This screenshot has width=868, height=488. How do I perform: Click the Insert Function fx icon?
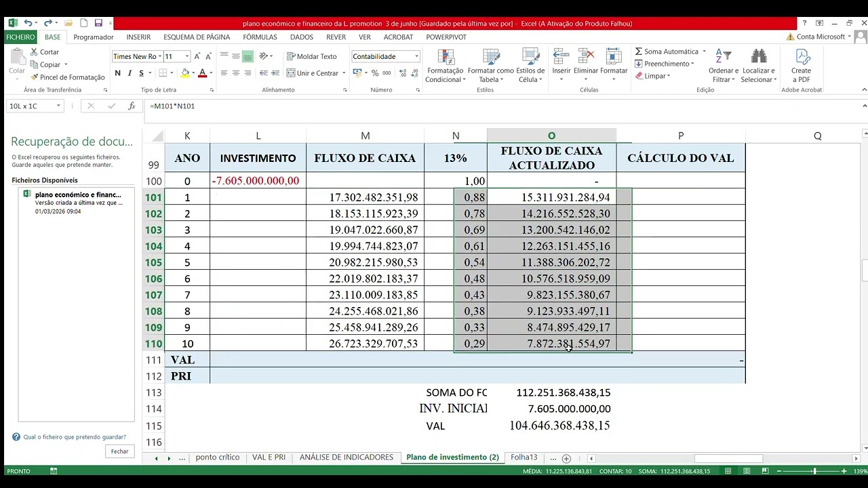coord(132,106)
